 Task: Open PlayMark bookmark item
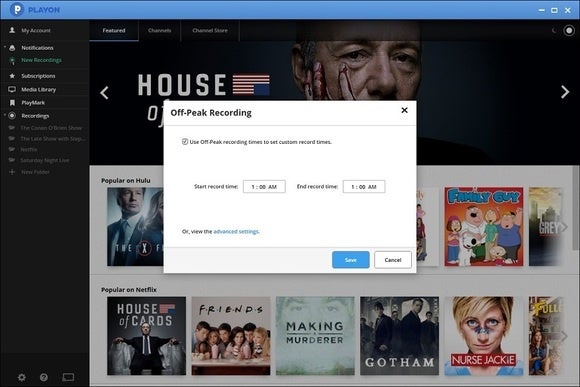[x=33, y=102]
